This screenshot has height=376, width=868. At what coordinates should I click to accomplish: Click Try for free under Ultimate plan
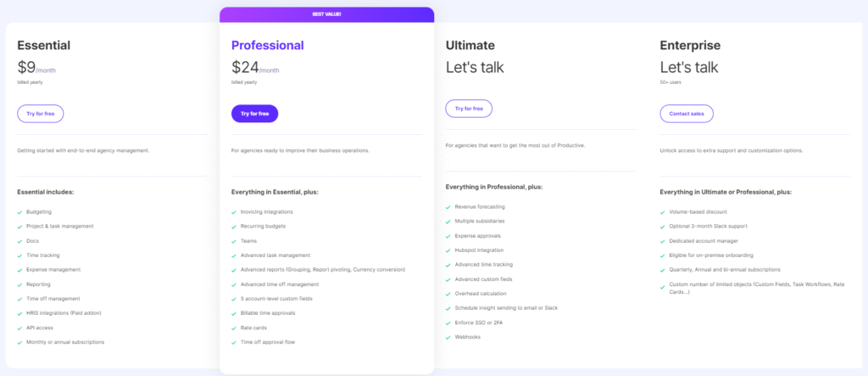[x=469, y=109]
